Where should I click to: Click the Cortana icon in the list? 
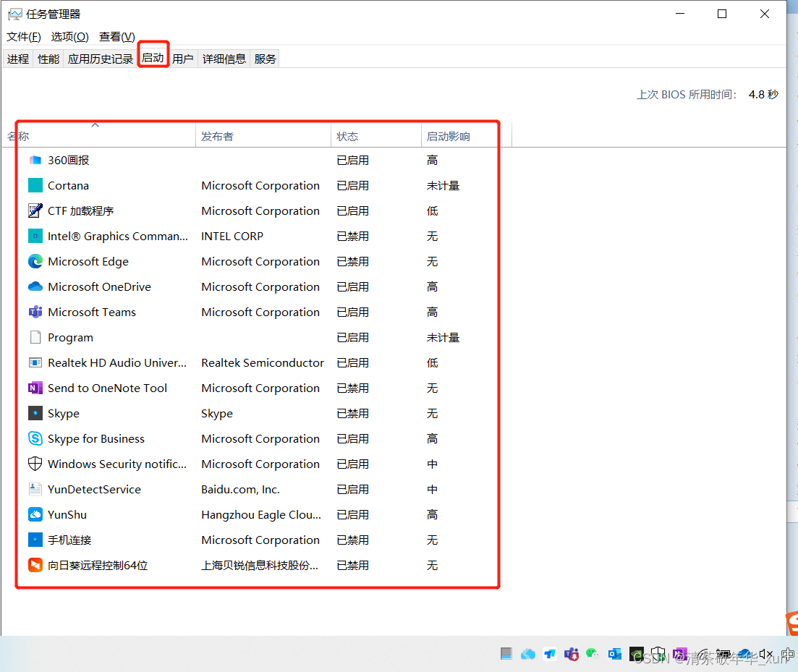pyautogui.click(x=35, y=185)
